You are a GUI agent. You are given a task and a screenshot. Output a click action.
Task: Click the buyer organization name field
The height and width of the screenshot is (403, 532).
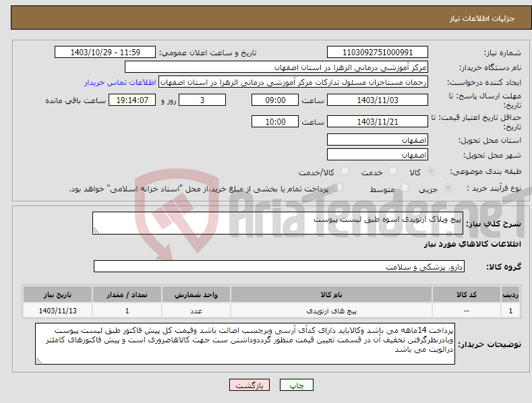click(x=276, y=67)
